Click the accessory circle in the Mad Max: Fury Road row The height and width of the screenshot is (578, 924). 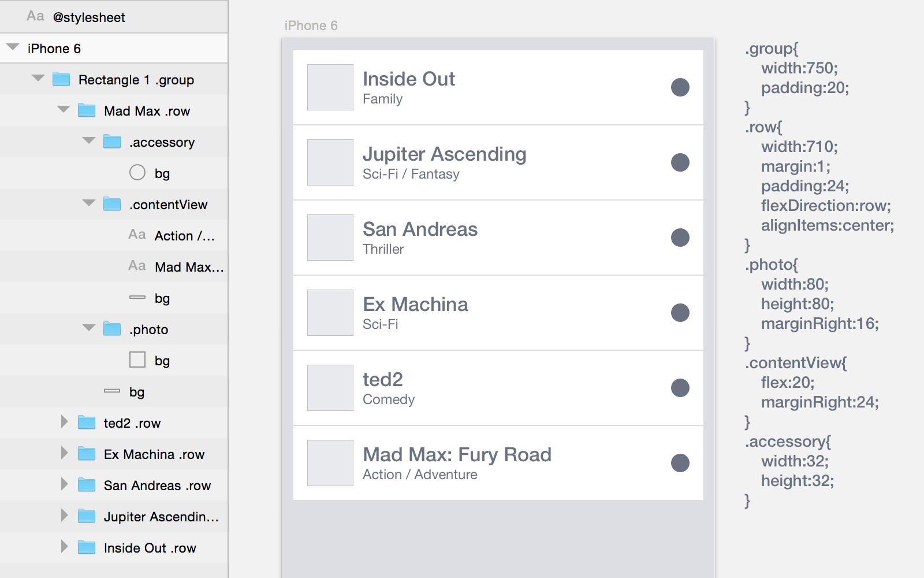(x=680, y=462)
